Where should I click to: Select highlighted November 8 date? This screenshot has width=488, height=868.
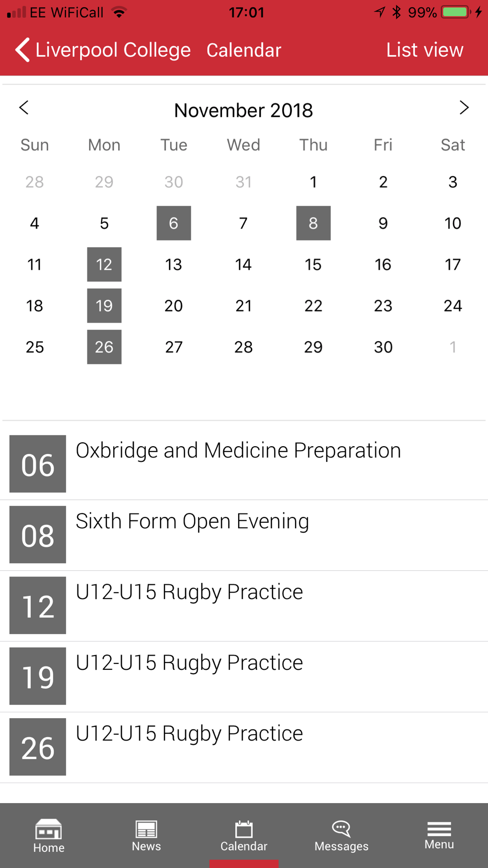point(313,223)
